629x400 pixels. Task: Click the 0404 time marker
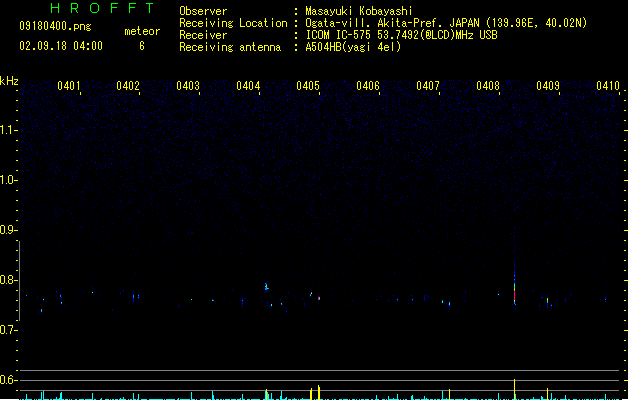coord(248,86)
